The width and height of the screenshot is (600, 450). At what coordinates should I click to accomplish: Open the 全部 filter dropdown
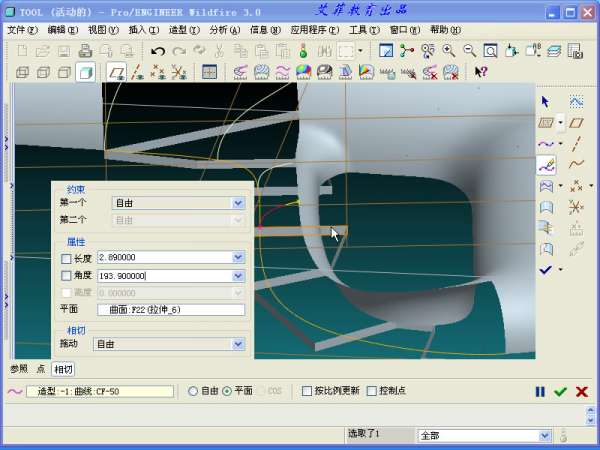(x=544, y=435)
